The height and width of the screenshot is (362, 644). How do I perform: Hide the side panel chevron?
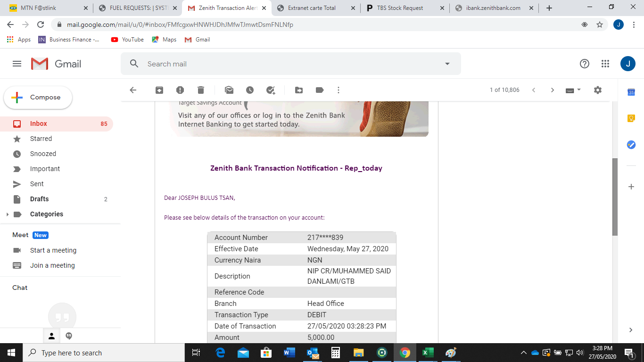[x=631, y=330]
